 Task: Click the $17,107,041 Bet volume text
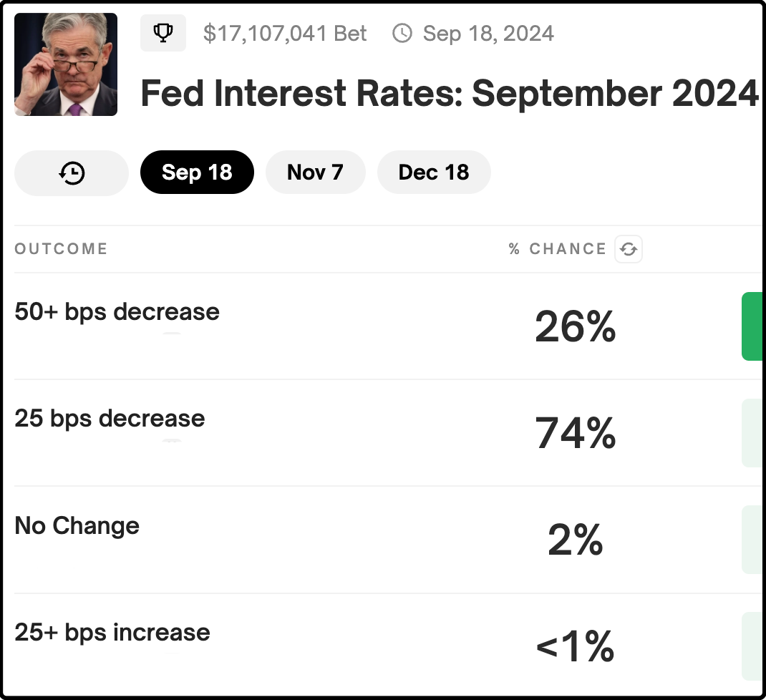pos(285,33)
